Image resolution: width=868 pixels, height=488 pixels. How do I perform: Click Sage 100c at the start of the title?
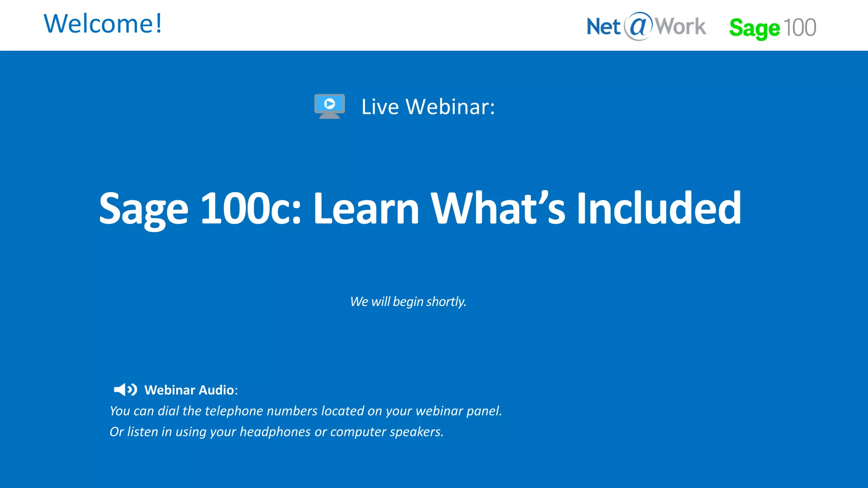(199, 208)
